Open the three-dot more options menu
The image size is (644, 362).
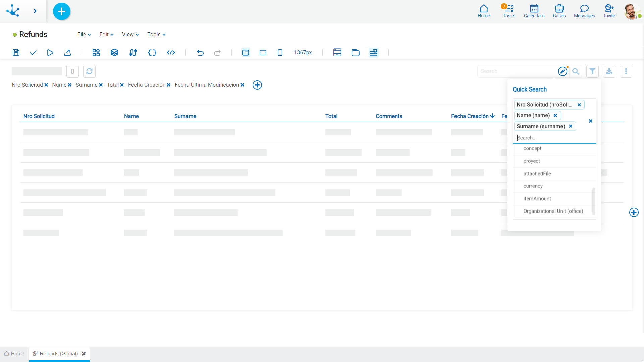pyautogui.click(x=626, y=71)
